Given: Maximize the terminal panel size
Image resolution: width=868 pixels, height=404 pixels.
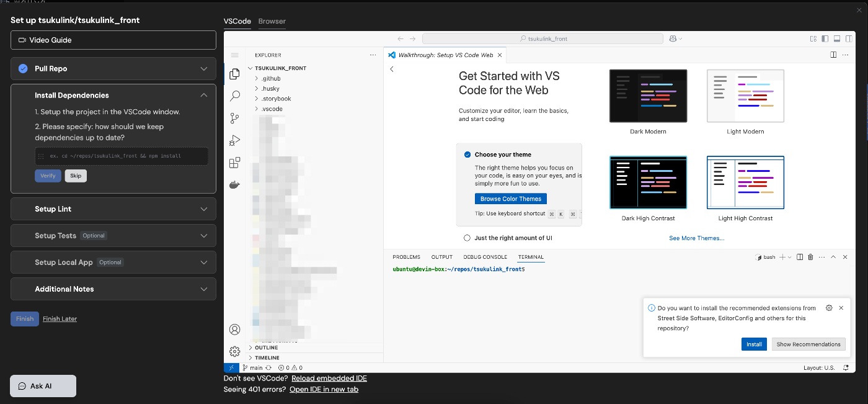Looking at the screenshot, I should pyautogui.click(x=834, y=257).
